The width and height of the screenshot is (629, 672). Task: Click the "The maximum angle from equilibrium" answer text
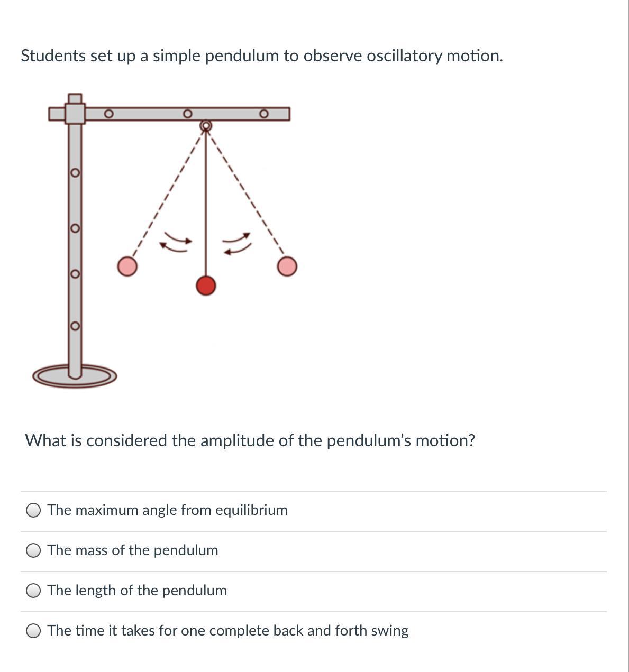tap(167, 510)
